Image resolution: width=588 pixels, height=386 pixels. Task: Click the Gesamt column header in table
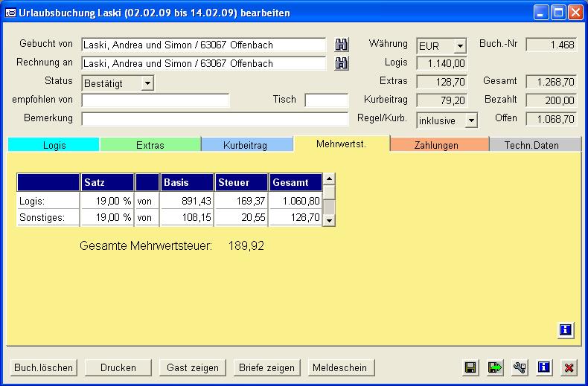tap(296, 182)
